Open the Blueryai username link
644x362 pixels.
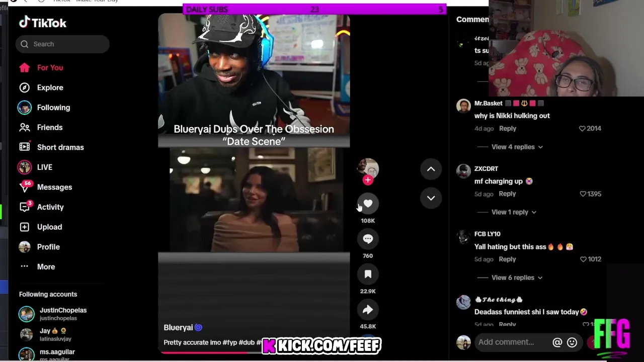point(178,327)
